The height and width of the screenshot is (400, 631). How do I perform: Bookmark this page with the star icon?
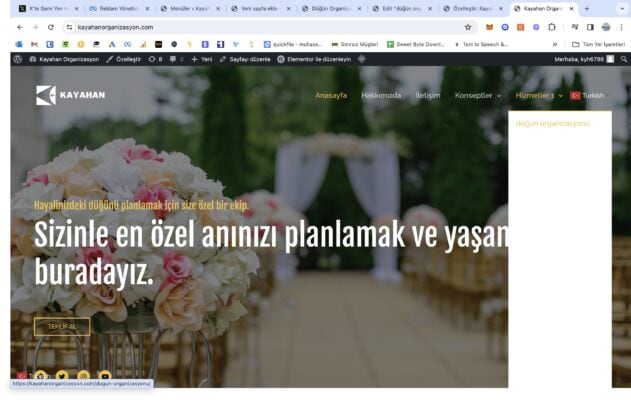[468, 27]
